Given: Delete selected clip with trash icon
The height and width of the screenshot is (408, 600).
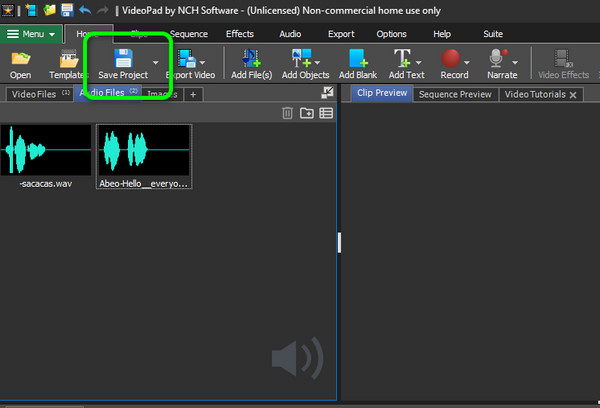Looking at the screenshot, I should pyautogui.click(x=287, y=113).
